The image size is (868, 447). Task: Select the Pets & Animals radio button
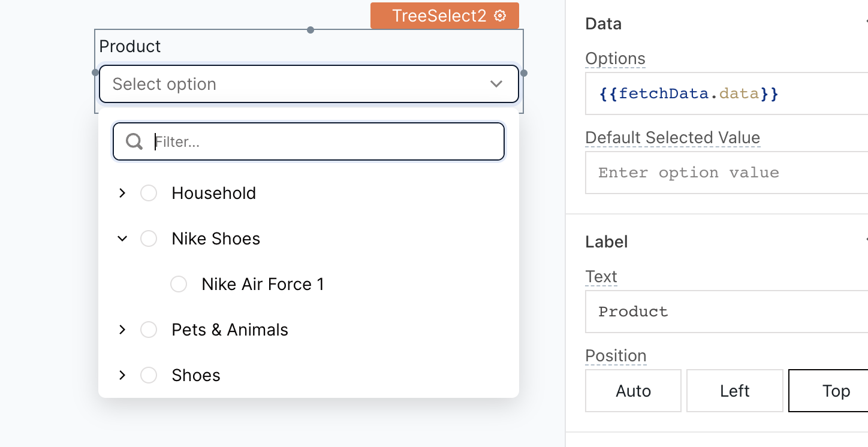149,330
